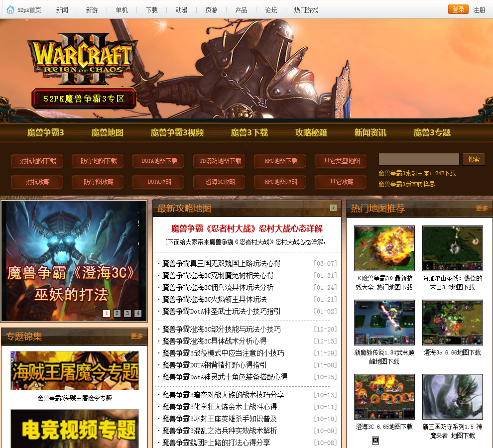Image resolution: width=493 pixels, height=448 pixels.
Task: Open the 论坛 top menu item
Action: 271,10
